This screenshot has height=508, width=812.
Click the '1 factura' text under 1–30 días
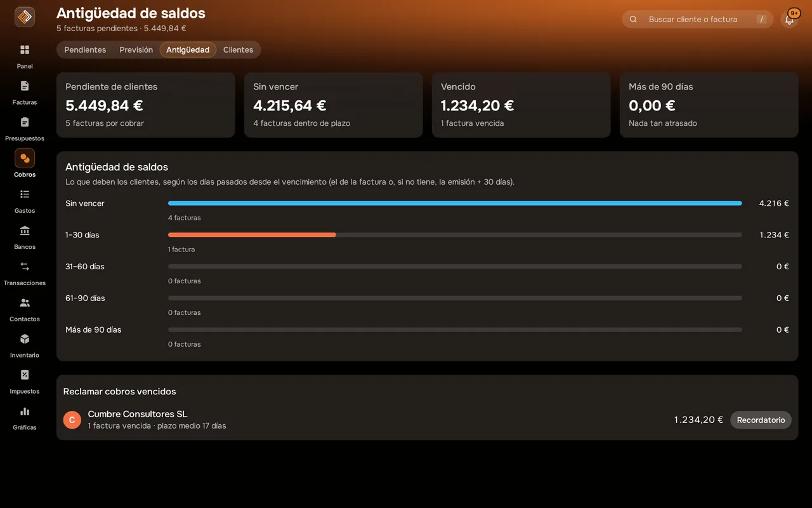point(181,250)
